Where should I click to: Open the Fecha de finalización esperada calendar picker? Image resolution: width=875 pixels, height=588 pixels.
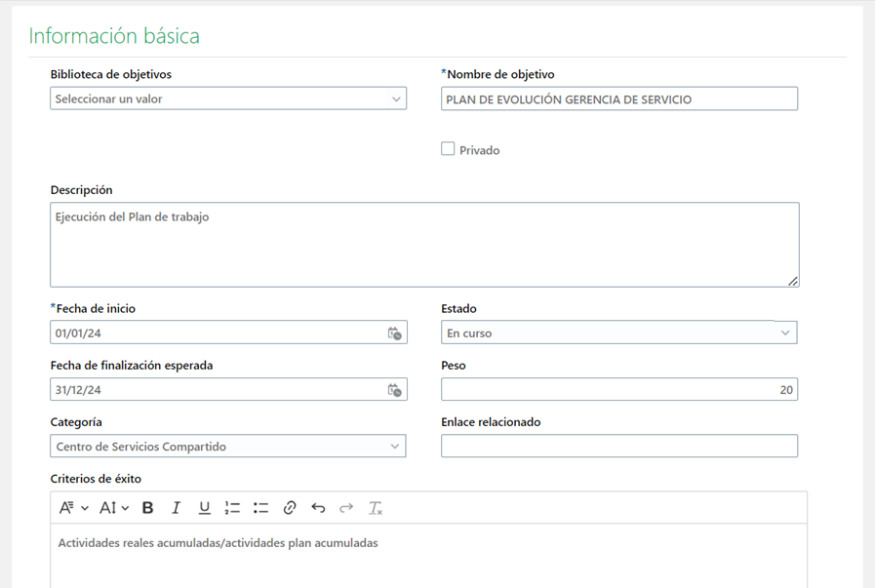pyautogui.click(x=394, y=390)
